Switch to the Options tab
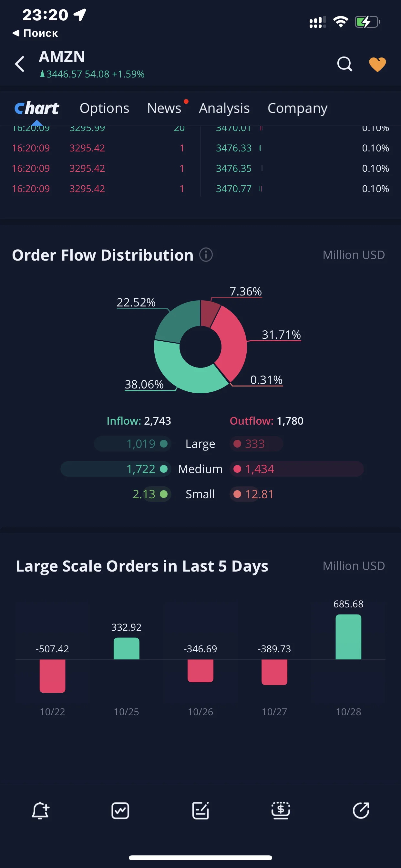401x868 pixels. [x=105, y=108]
